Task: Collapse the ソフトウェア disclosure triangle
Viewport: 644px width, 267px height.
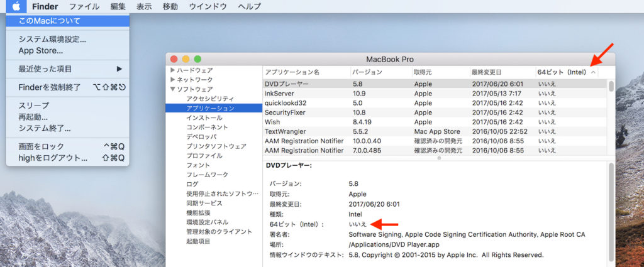Action: coord(172,89)
